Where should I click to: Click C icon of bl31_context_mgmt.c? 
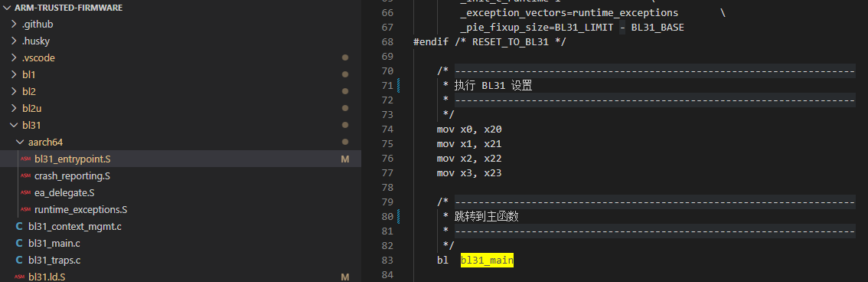(x=19, y=226)
